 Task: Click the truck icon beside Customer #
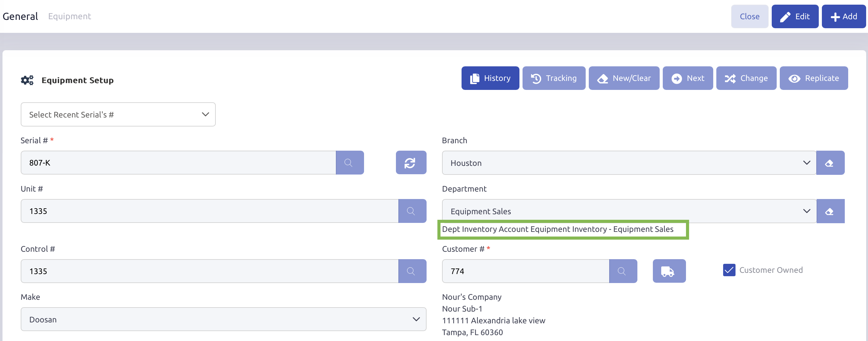pos(669,271)
